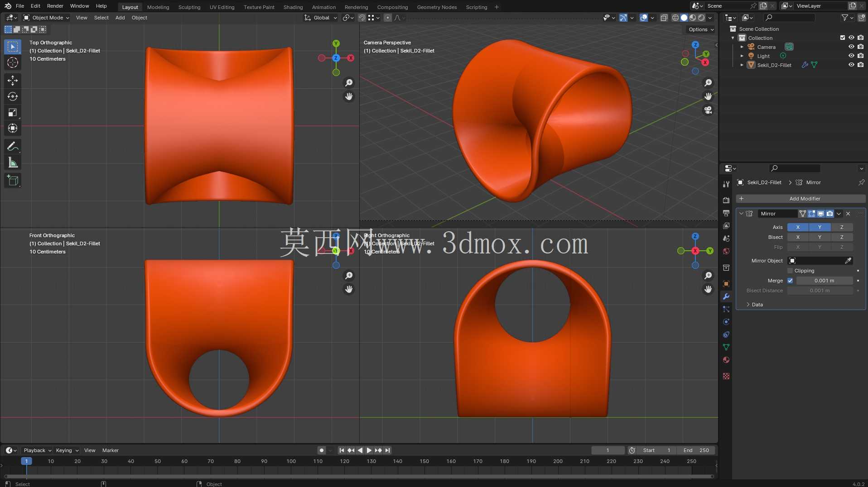This screenshot has height=487, width=868.
Task: Adjust the Merge distance 0.001 m field
Action: point(825,281)
